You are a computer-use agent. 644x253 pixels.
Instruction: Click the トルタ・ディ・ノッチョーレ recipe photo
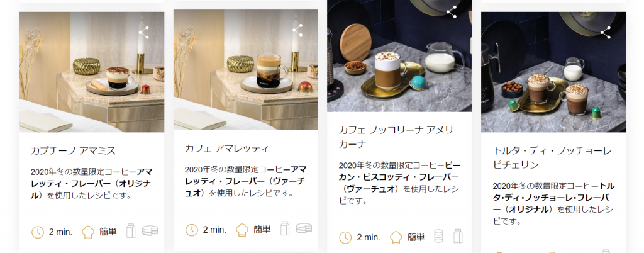click(553, 72)
